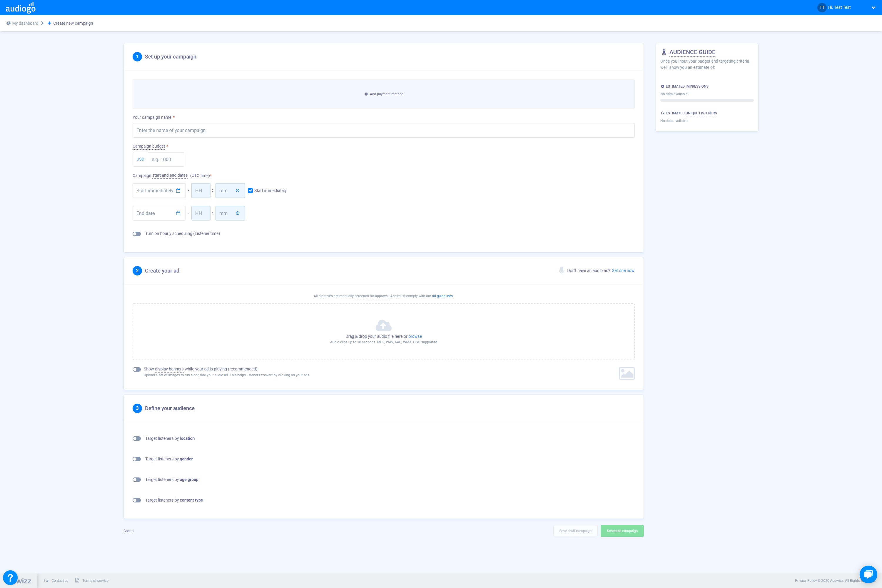Turn on hourly scheduling toggle
Image resolution: width=882 pixels, height=588 pixels.
pyautogui.click(x=137, y=234)
